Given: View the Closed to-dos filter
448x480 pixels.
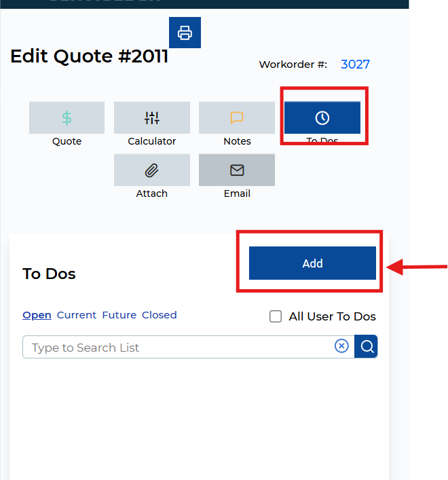Looking at the screenshot, I should pos(159,315).
